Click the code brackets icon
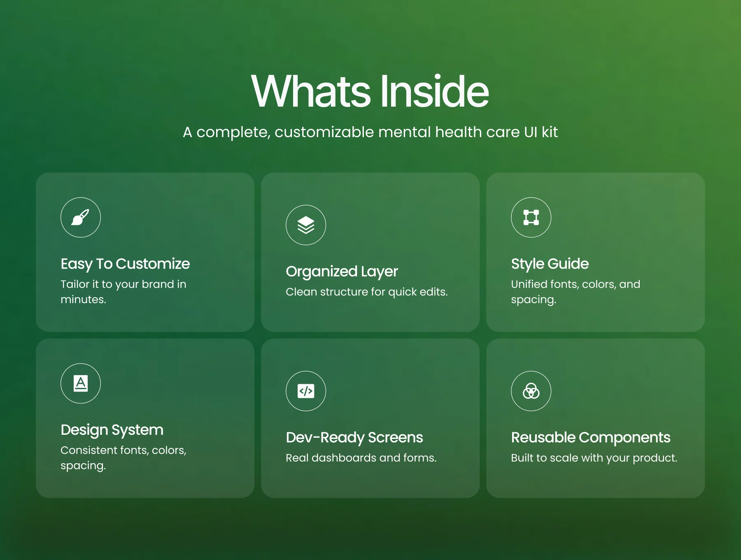This screenshot has width=741, height=560. click(x=306, y=391)
